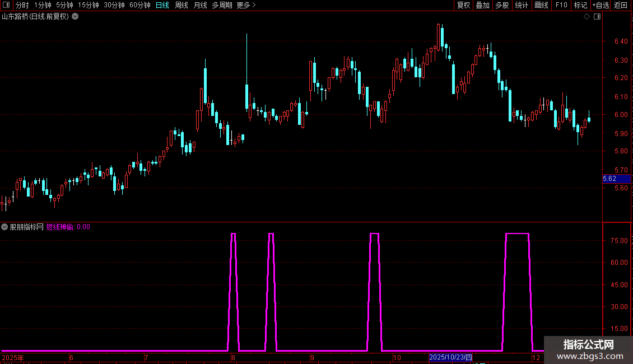Open 多周期 multi-period view
Viewport: 633px width, 364px height.
coord(222,5)
